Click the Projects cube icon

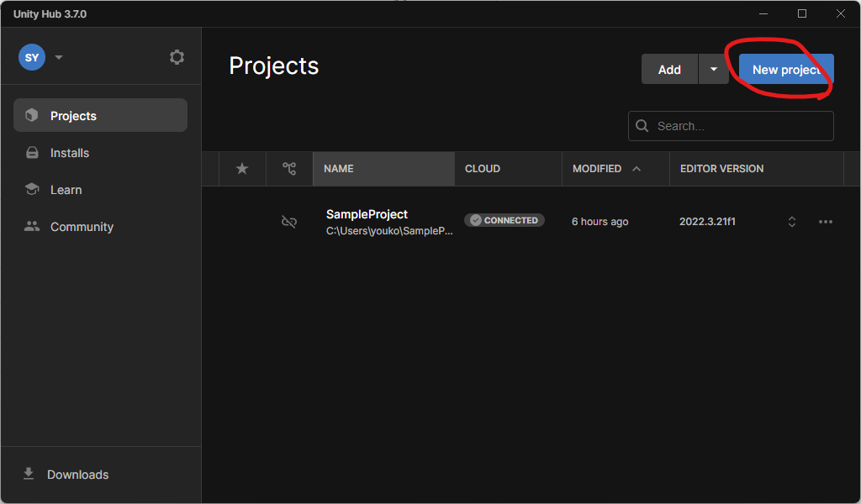pos(32,114)
